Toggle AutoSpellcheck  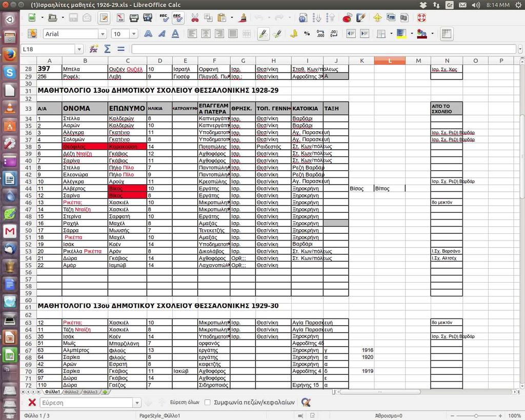pyautogui.click(x=178, y=17)
